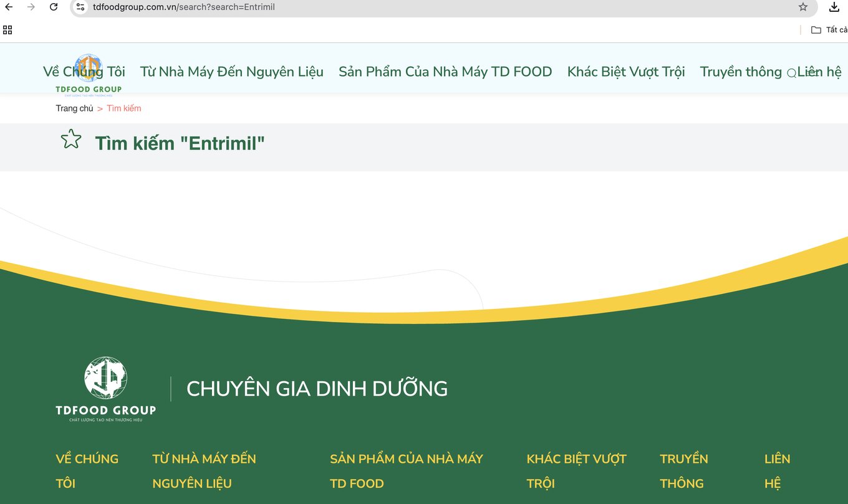Click 'Tìm kiếm "Entrimil"' heading text
The image size is (848, 504).
pyautogui.click(x=180, y=143)
